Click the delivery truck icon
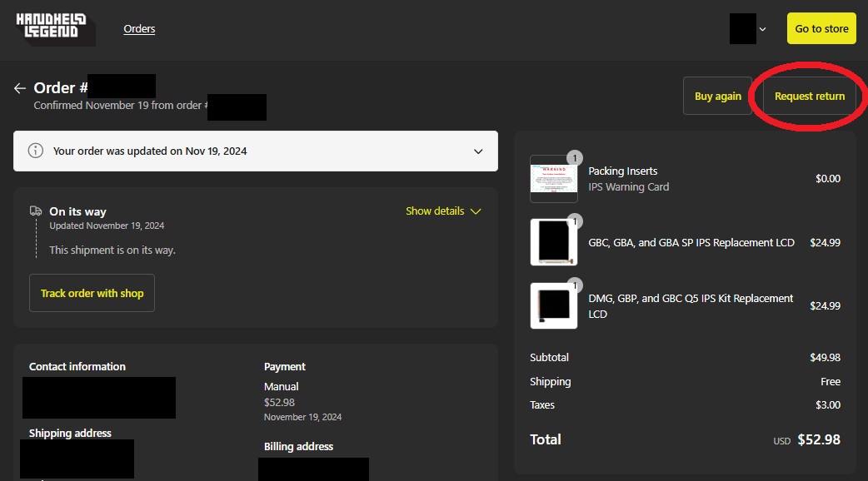Viewport: 868px width, 481px height. [x=36, y=211]
